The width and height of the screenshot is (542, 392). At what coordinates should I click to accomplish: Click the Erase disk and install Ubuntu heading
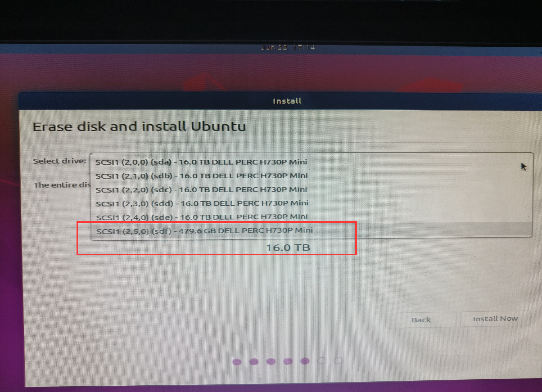139,126
